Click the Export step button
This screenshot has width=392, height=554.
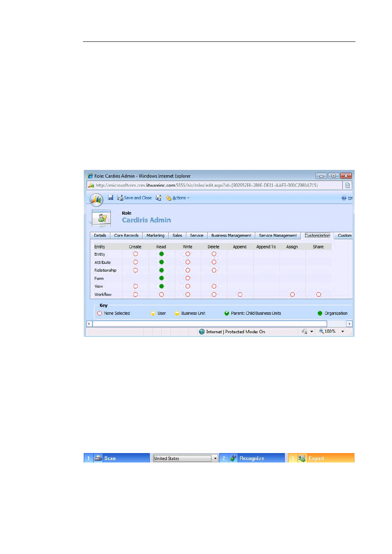coord(321,458)
